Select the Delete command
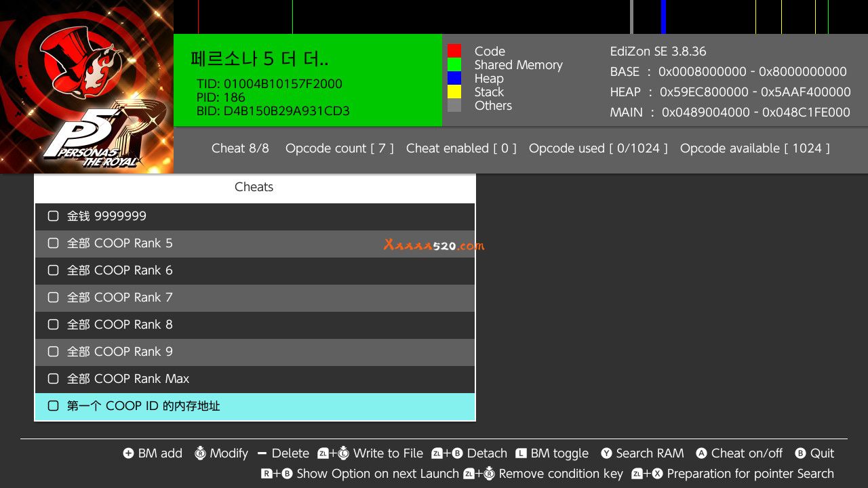 290,453
